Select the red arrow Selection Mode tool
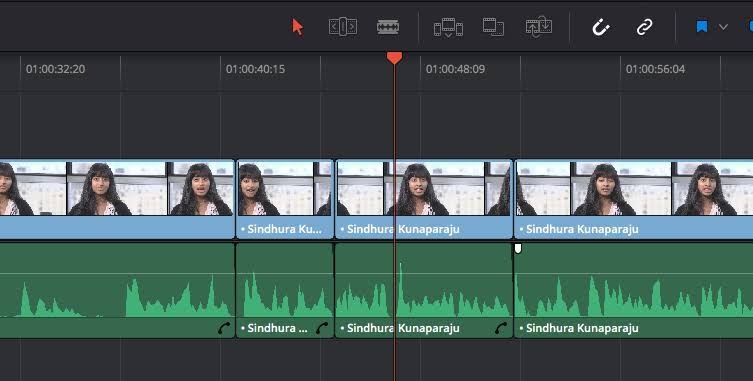Image resolution: width=753 pixels, height=381 pixels. point(298,27)
